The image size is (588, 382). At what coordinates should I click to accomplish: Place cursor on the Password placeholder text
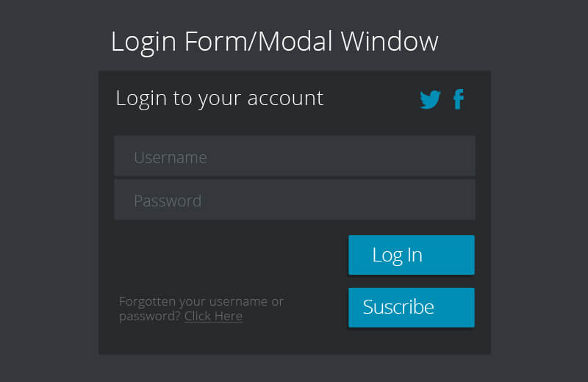168,201
